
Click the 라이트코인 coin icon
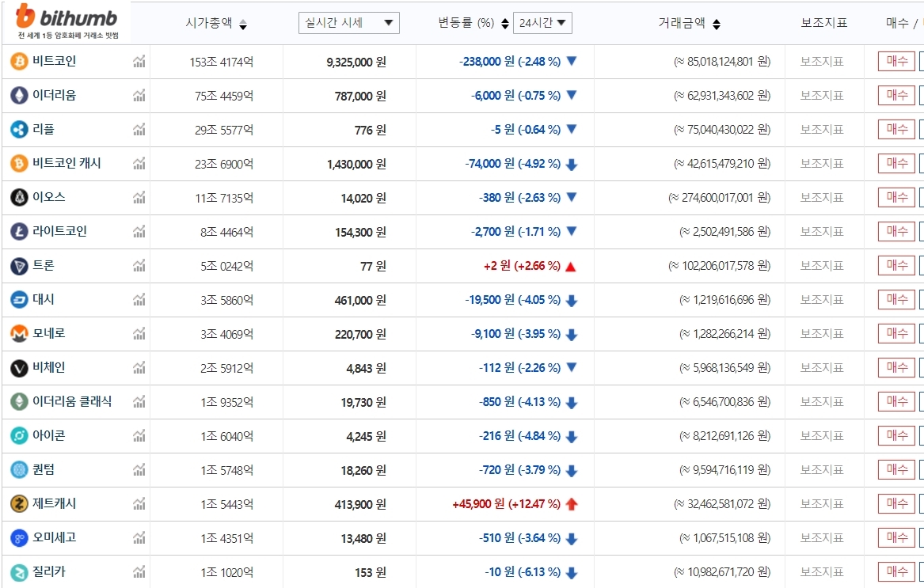point(19,232)
